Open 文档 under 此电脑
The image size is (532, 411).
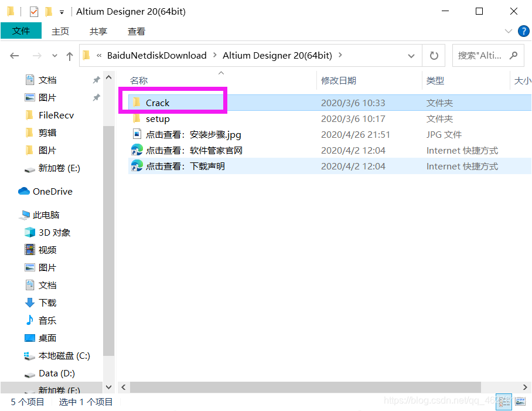(47, 285)
